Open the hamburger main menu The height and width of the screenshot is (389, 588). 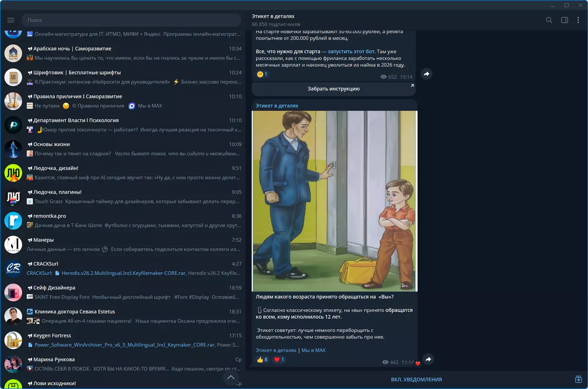click(11, 20)
